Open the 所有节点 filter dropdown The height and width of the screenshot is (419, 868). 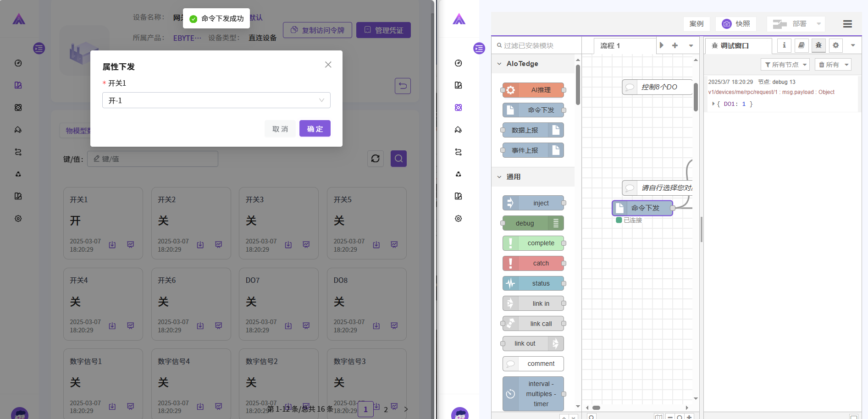point(785,65)
